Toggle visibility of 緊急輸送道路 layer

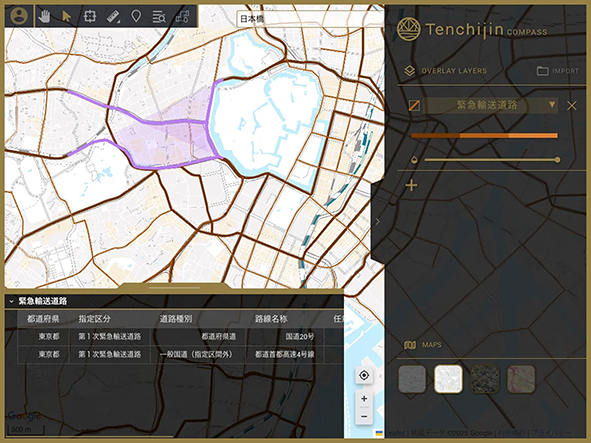pos(414,105)
